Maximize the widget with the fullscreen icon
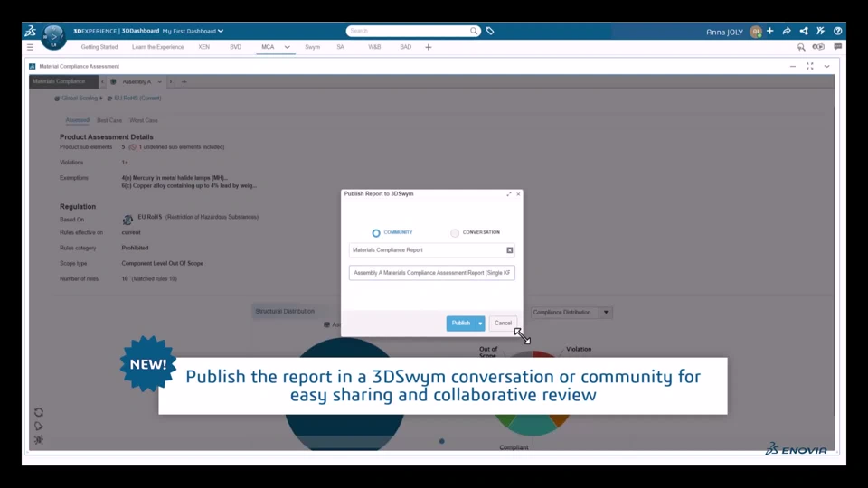 coord(810,66)
